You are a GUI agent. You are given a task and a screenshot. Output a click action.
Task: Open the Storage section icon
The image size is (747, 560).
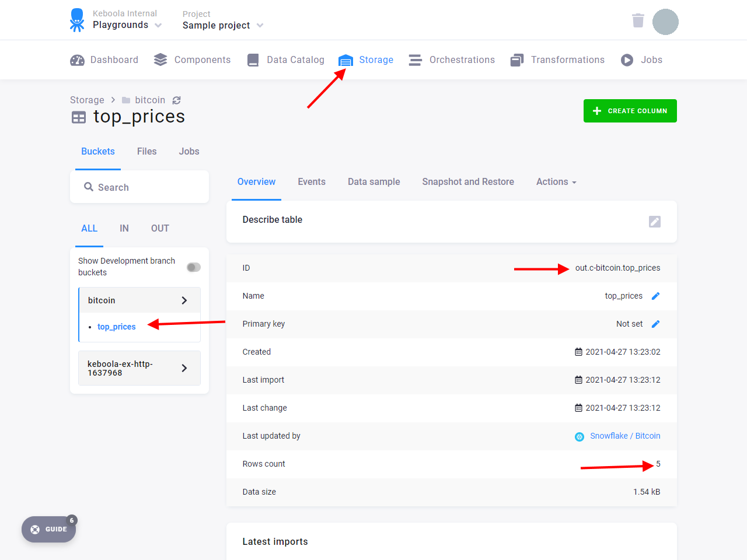click(345, 60)
